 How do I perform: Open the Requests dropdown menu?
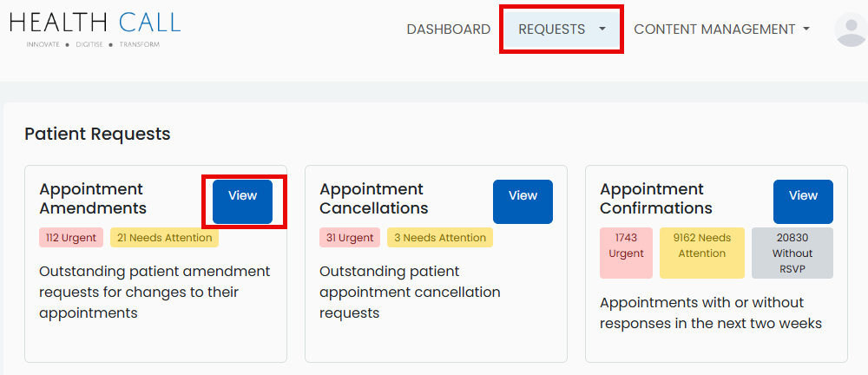pos(552,30)
